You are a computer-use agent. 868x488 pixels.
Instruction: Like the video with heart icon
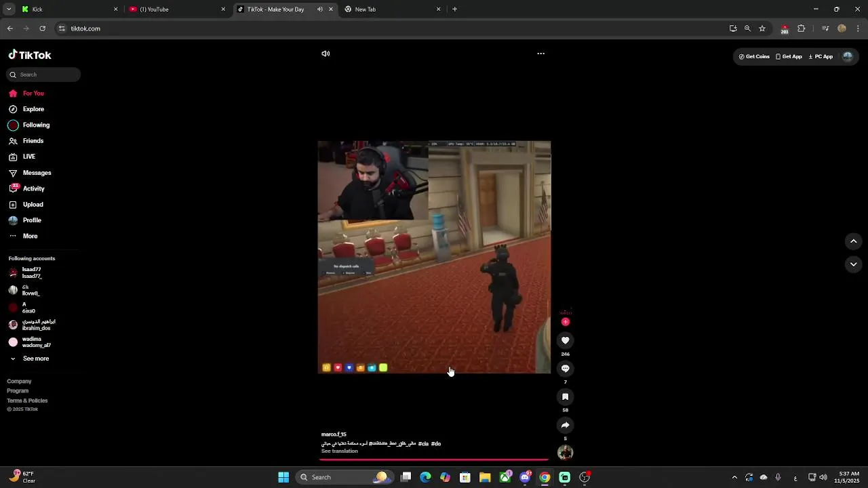coord(565,340)
